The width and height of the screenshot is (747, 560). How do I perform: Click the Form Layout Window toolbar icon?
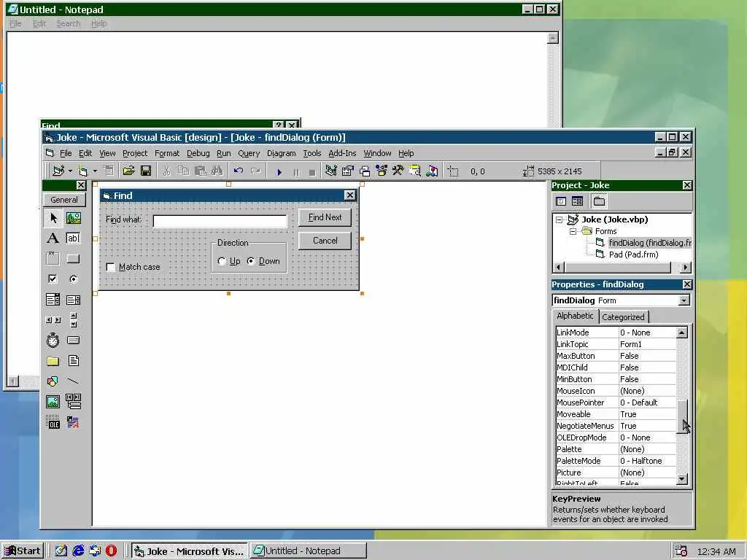point(365,171)
